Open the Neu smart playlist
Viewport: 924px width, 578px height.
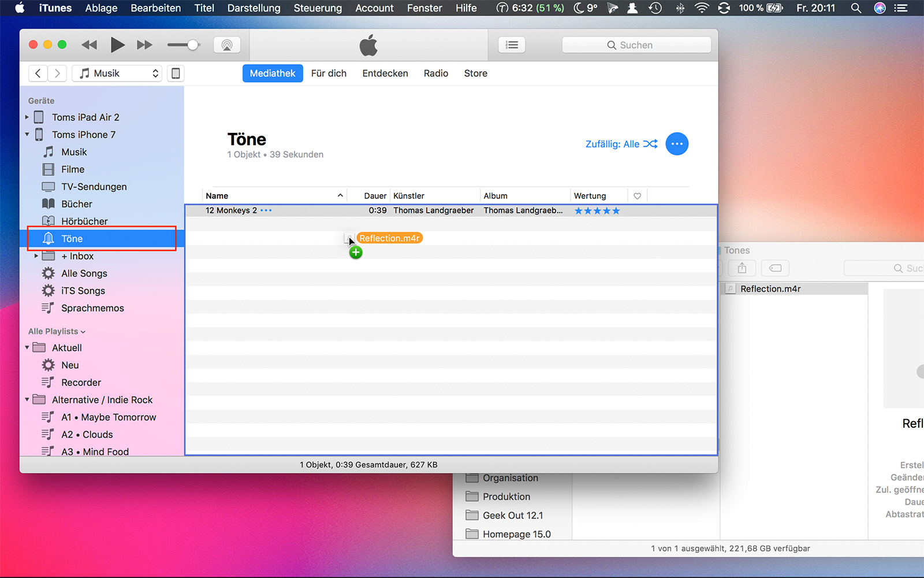(70, 365)
